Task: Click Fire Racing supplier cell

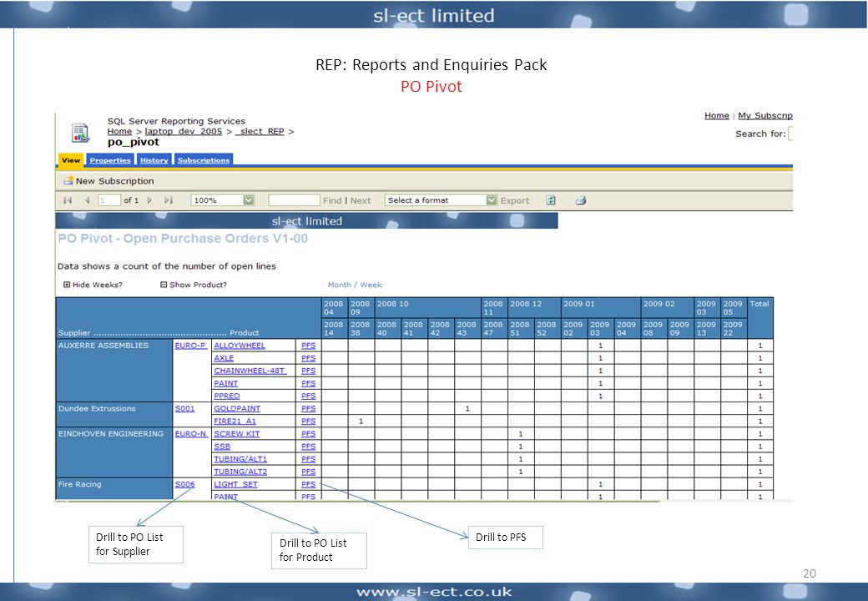Action: [x=114, y=489]
